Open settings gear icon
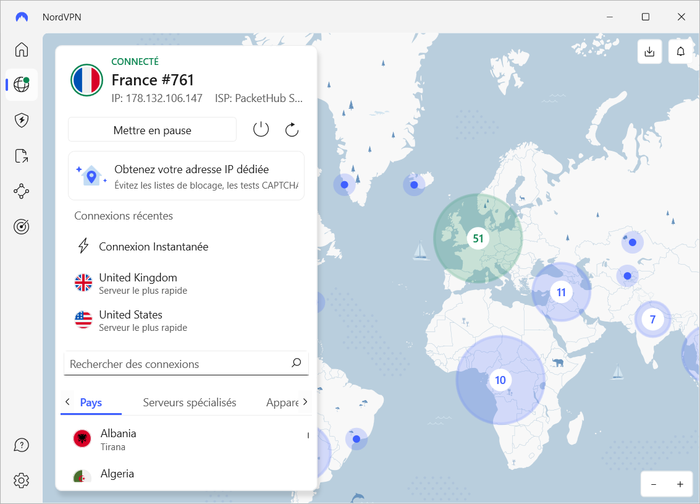700x504 pixels. point(21,481)
